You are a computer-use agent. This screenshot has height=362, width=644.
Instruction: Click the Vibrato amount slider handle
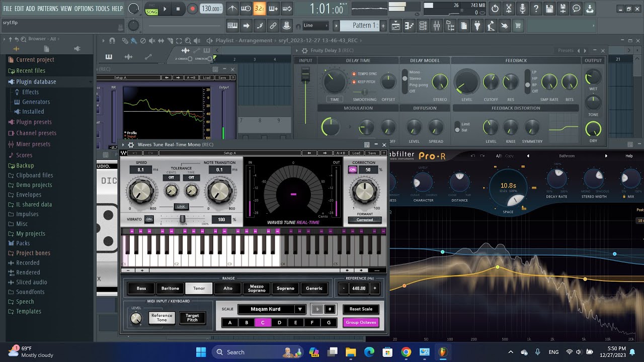(183, 219)
